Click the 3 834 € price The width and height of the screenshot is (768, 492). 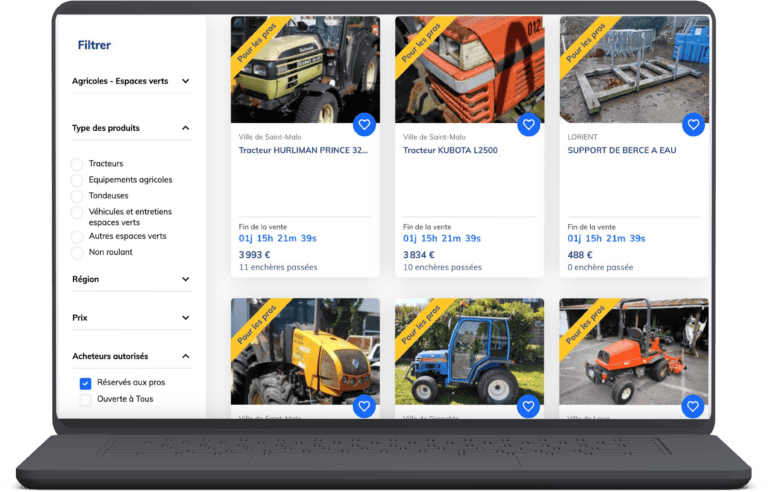tap(419, 255)
